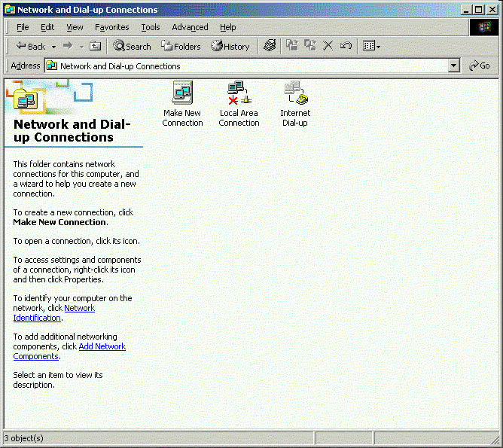Click the Search toolbar button

pyautogui.click(x=133, y=46)
